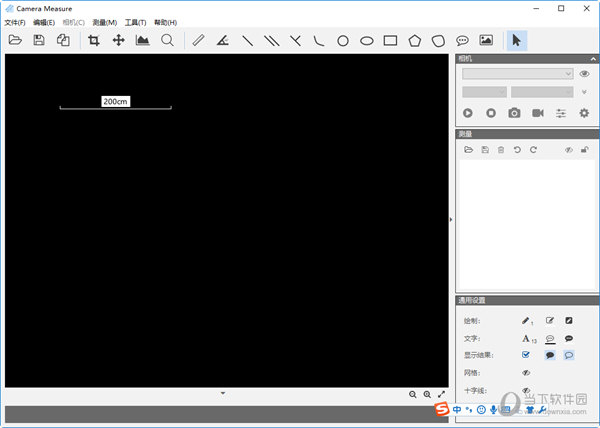This screenshot has width=600, height=428.
Task: Collapse the right side panel arrow
Action: (x=451, y=220)
